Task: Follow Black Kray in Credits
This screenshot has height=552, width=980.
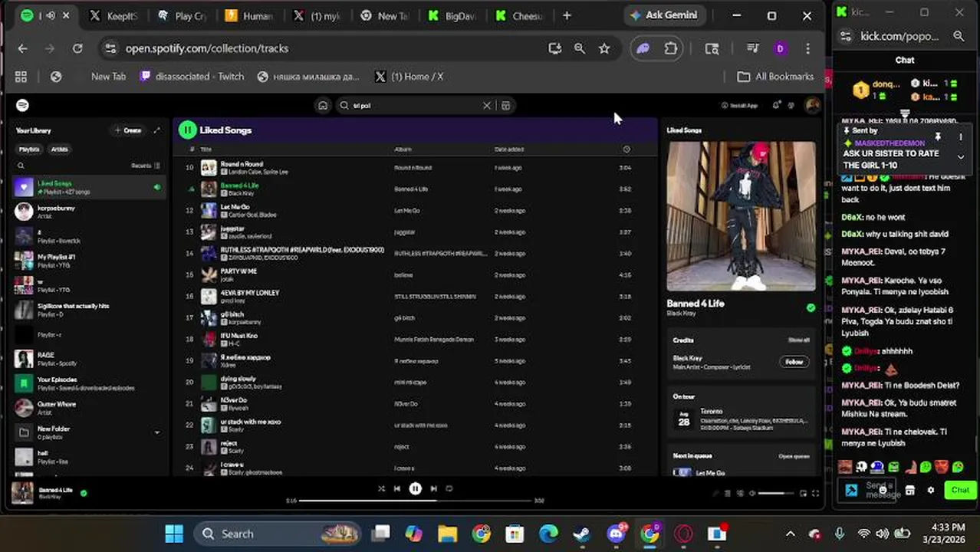Action: click(x=794, y=362)
